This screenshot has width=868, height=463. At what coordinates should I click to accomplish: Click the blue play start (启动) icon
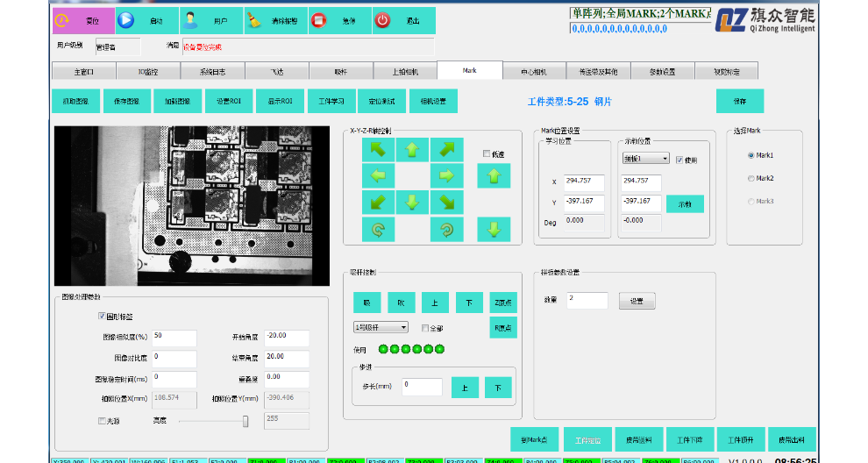click(126, 20)
